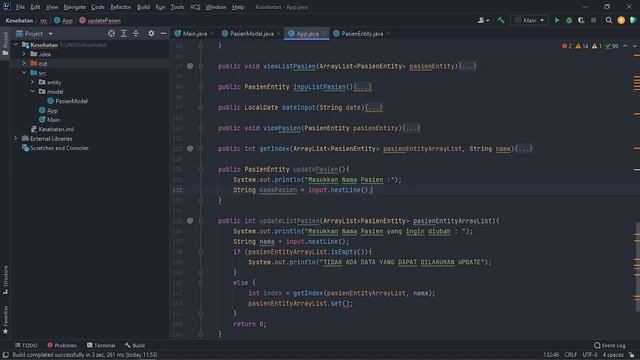
Task: Open the TODO tool window
Action: pyautogui.click(x=26, y=345)
